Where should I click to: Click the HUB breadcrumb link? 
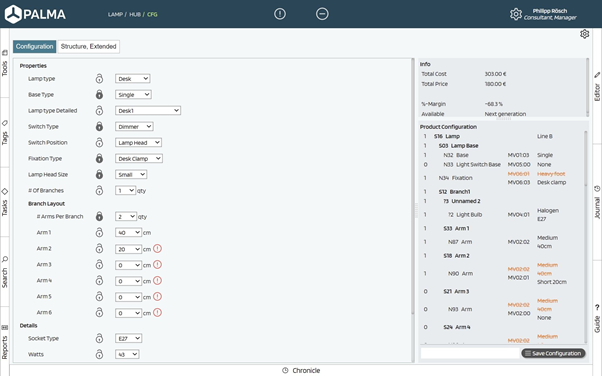tap(135, 15)
